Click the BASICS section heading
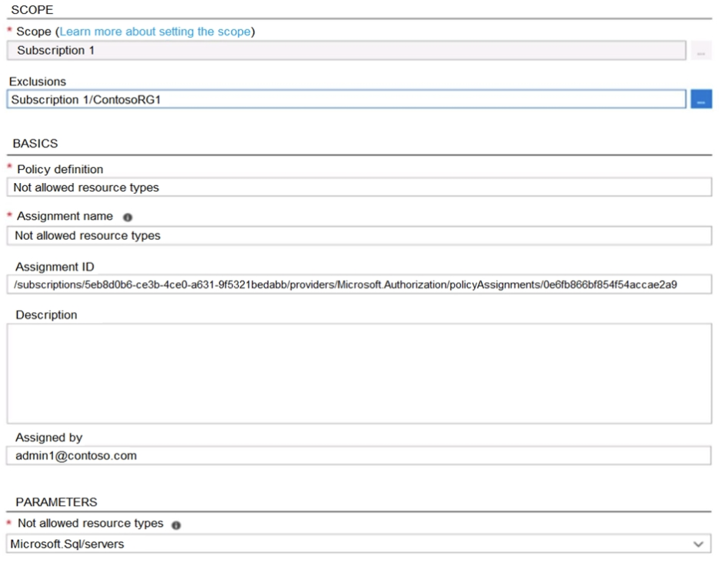The height and width of the screenshot is (566, 728). (x=35, y=143)
